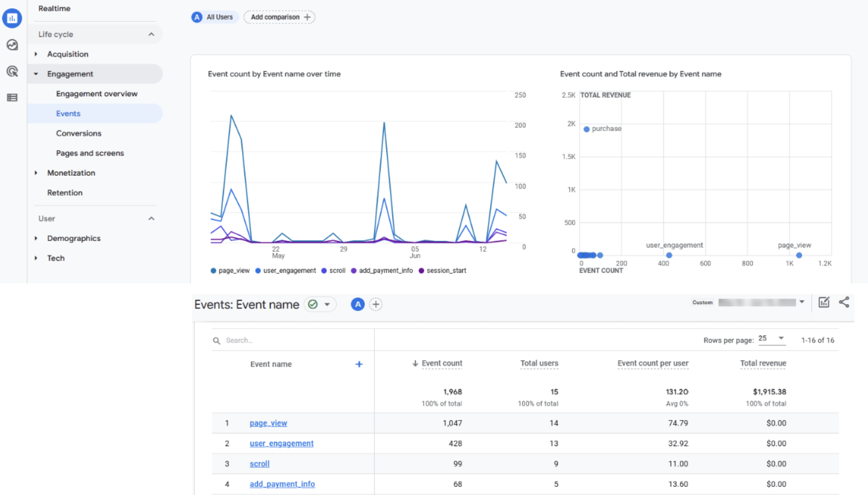The image size is (868, 495).
Task: Toggle scroll series in chart legend
Action: 333,271
